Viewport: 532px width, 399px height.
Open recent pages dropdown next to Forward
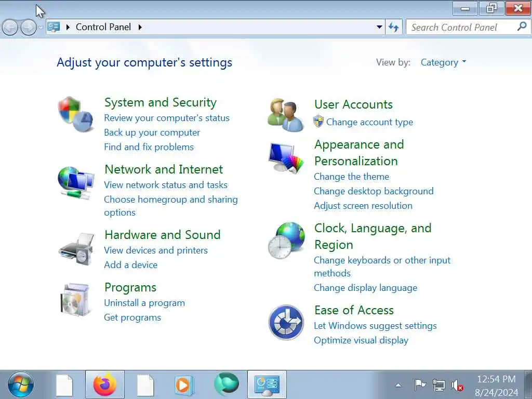coord(41,27)
